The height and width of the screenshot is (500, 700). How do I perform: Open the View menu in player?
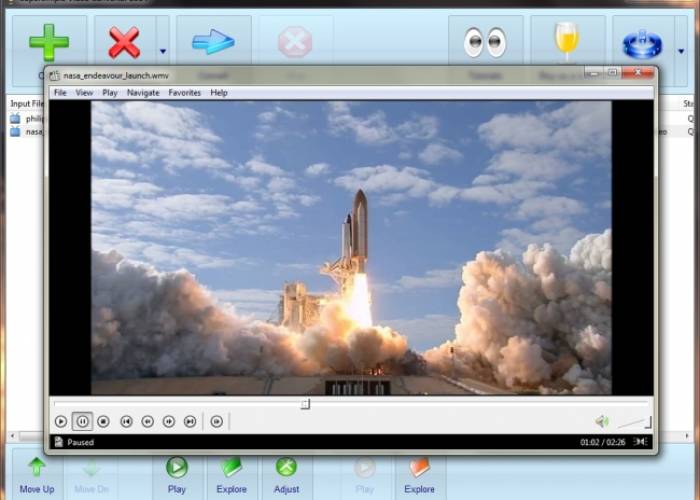[x=84, y=93]
